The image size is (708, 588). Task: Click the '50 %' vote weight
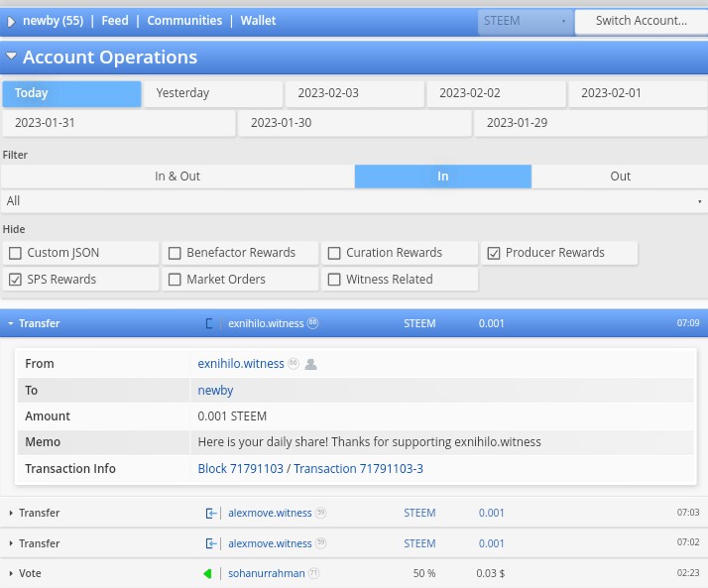(424, 573)
